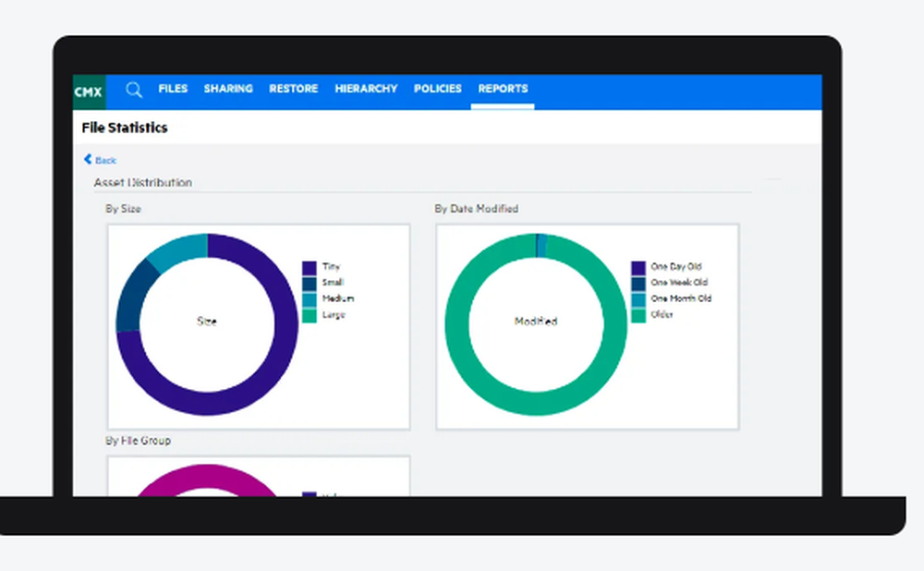This screenshot has height=571, width=924.
Task: Click the Large legend color swatch
Action: click(x=310, y=315)
